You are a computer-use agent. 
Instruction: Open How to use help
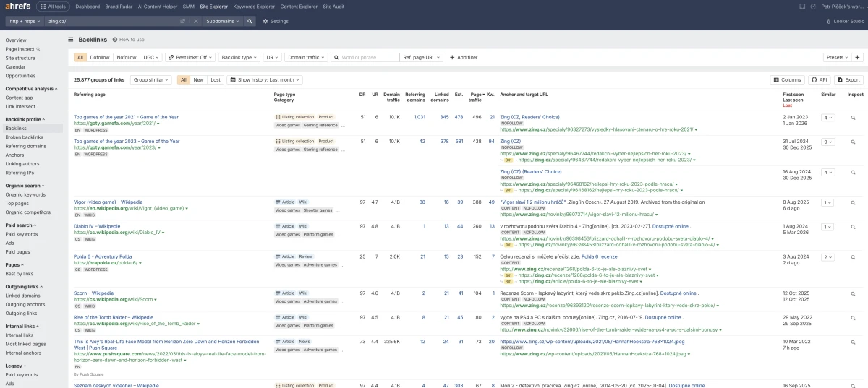point(128,40)
